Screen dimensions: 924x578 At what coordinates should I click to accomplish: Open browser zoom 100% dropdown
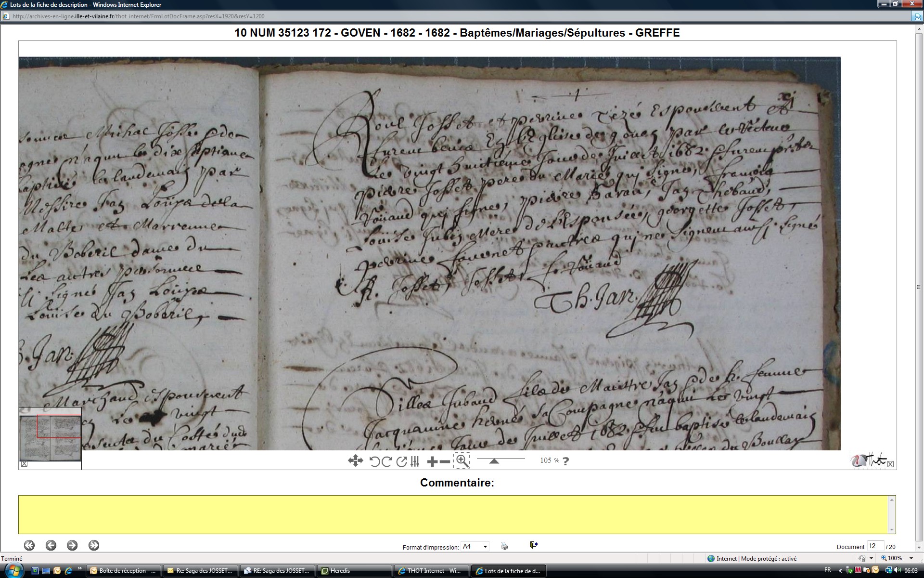pos(911,558)
